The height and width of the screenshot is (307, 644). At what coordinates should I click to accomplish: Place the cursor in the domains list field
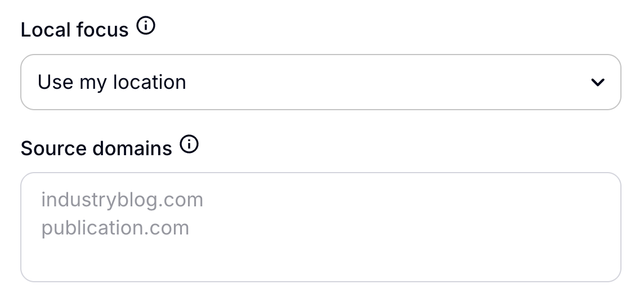click(321, 227)
